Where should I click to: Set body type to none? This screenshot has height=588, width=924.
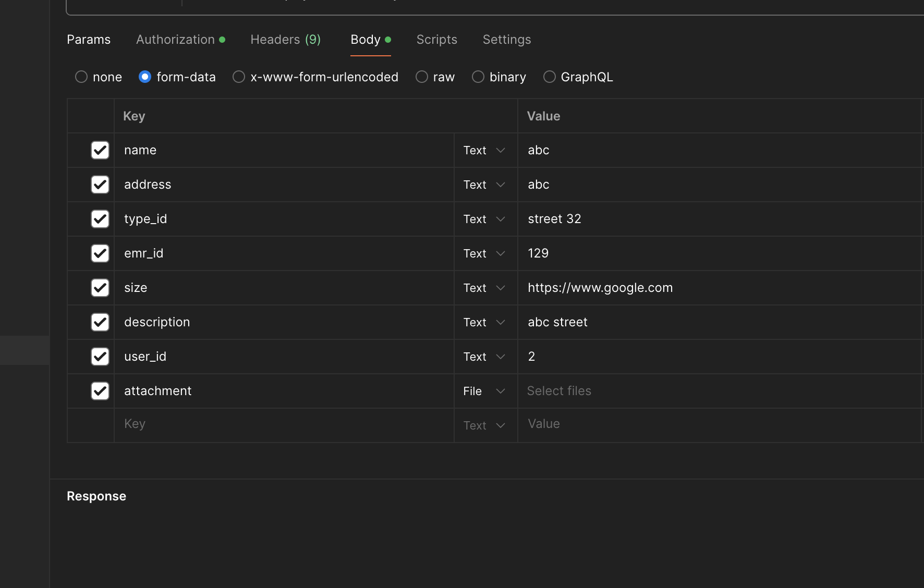[x=81, y=77]
